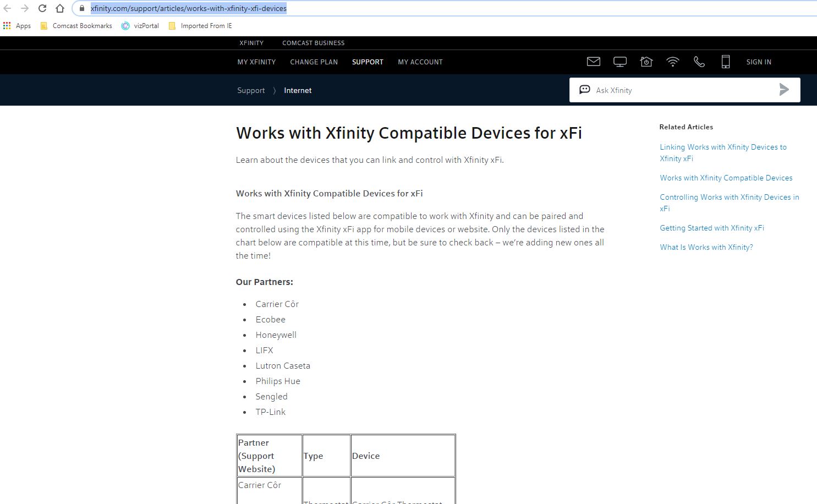Open the TV monitor icon
The image size is (817, 504).
click(619, 62)
